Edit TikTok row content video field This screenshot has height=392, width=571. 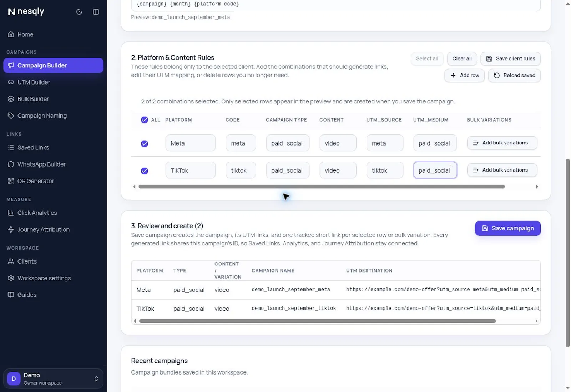338,170
